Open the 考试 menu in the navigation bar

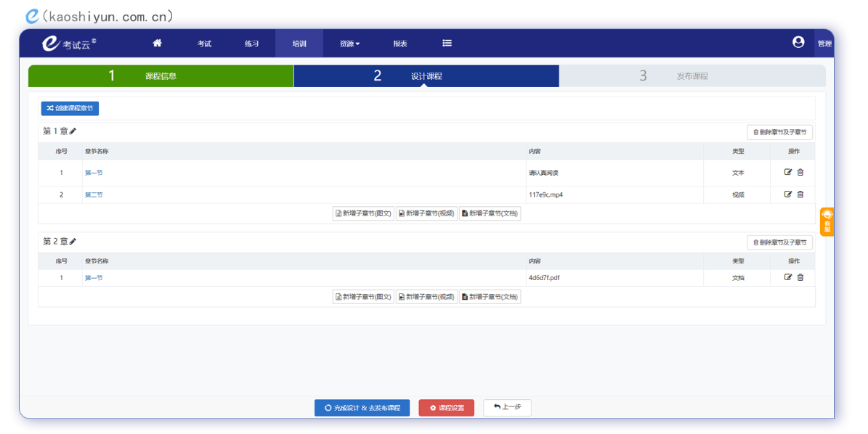tap(204, 43)
